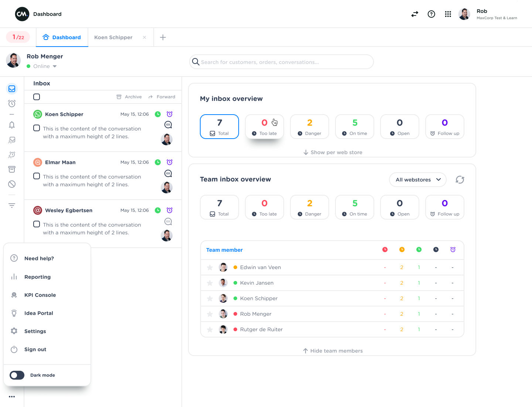Check the Koen Schipper conversation checkbox

tap(36, 128)
